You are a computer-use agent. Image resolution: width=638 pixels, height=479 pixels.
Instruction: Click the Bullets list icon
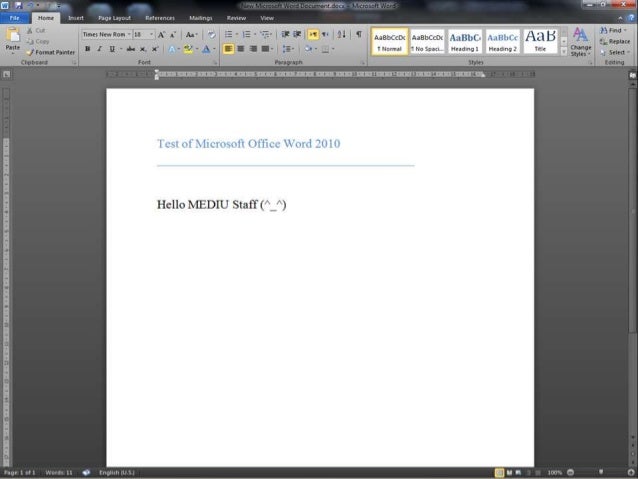[229, 35]
